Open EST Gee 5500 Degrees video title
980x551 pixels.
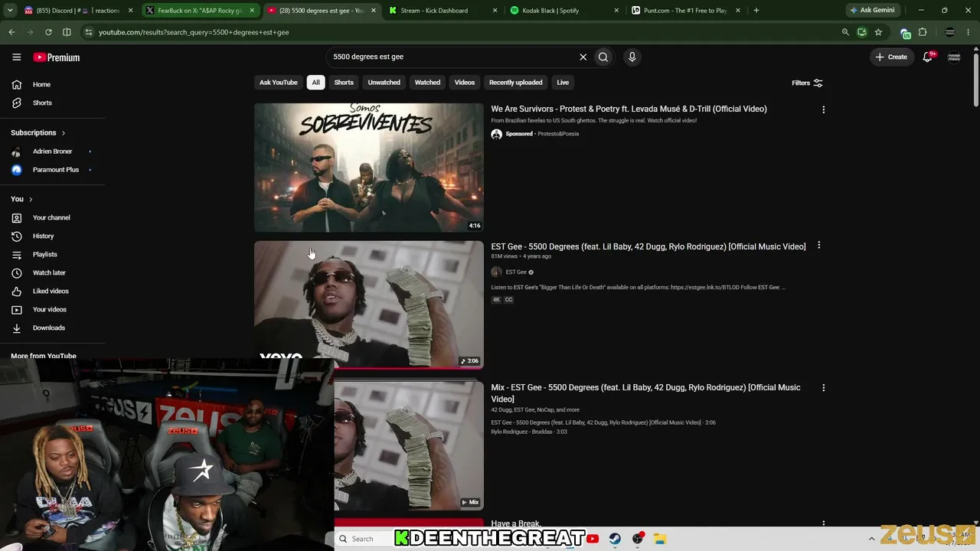(x=648, y=246)
